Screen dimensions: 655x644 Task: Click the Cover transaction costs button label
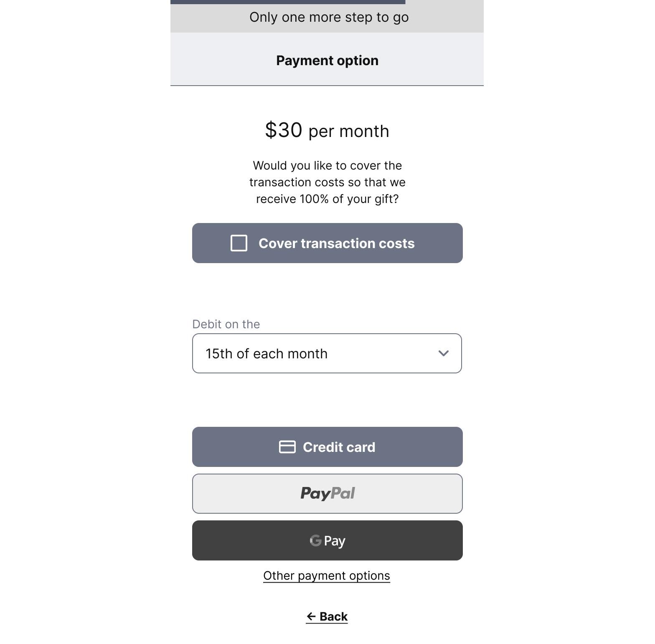click(x=336, y=243)
